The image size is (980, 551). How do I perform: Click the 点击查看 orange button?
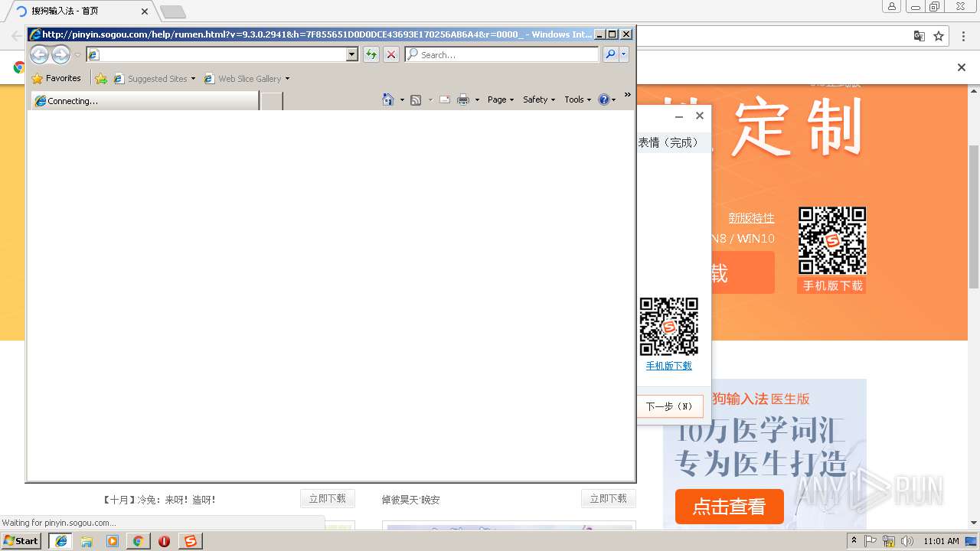coord(729,507)
